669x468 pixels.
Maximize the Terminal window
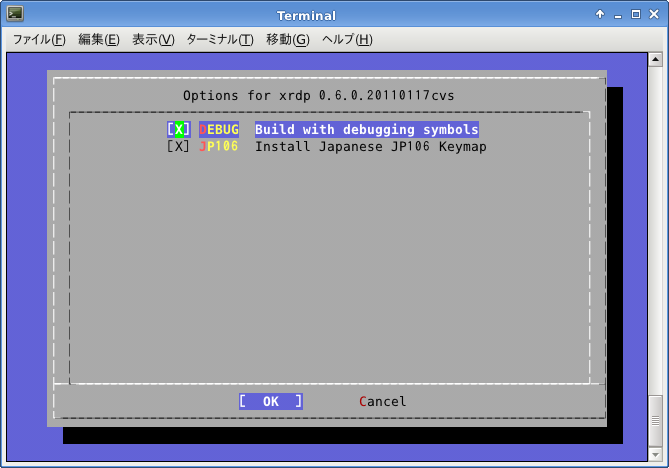click(x=636, y=15)
